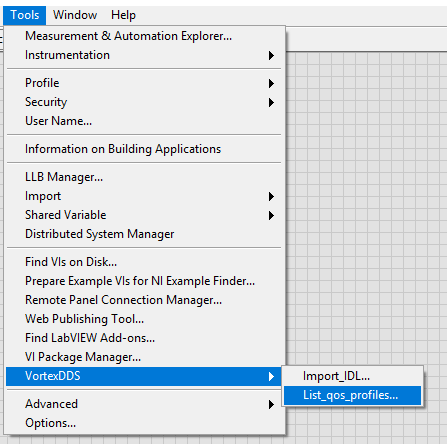Open Options... dialog
447x444 pixels.
click(x=144, y=423)
